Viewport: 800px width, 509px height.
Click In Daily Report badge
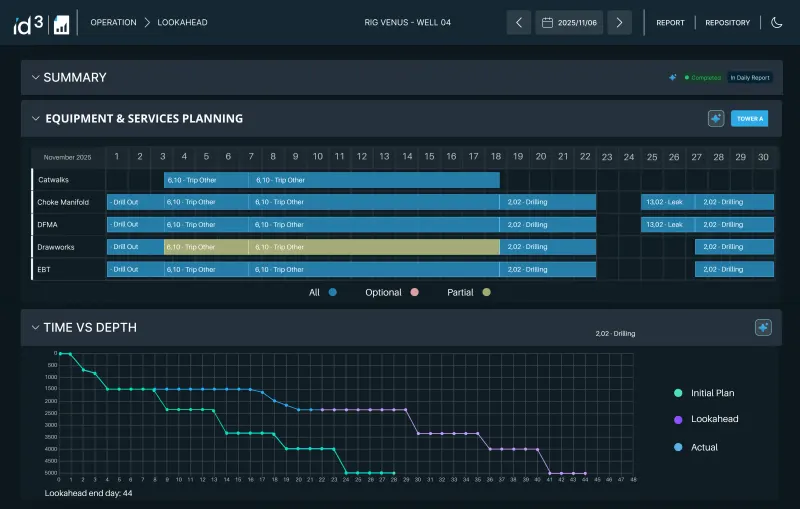point(749,78)
